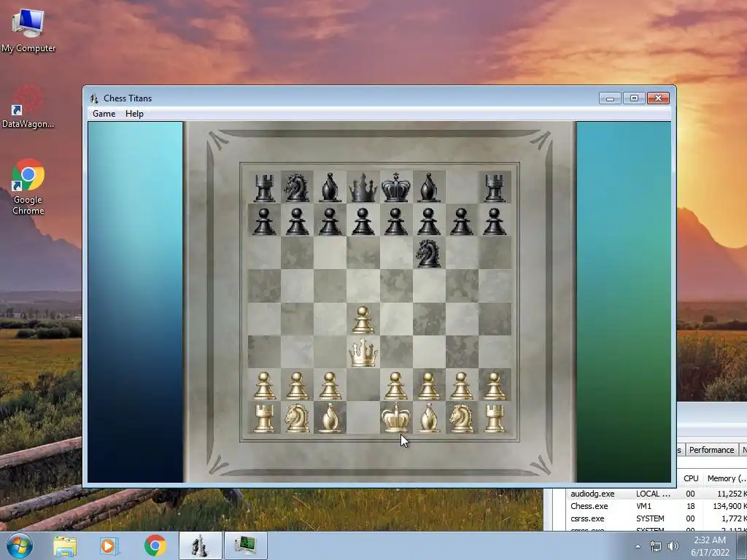Open Windows Explorer from the taskbar
The image size is (747, 560).
point(65,545)
